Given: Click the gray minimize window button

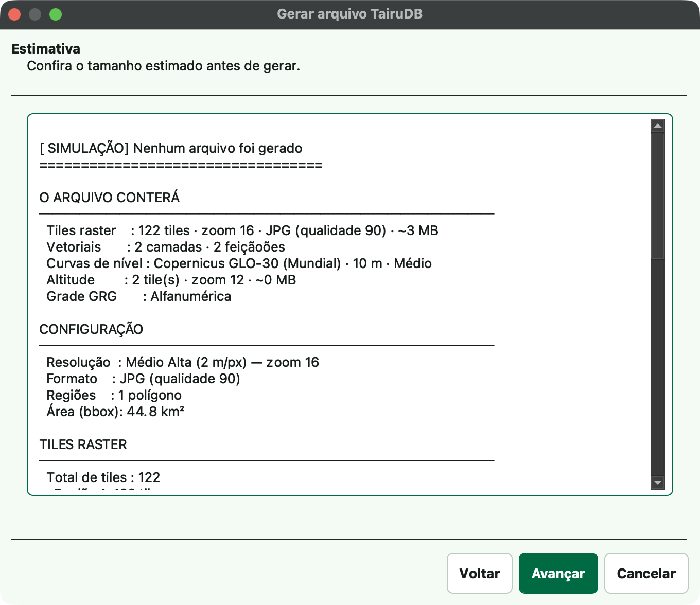Looking at the screenshot, I should tap(35, 14).
